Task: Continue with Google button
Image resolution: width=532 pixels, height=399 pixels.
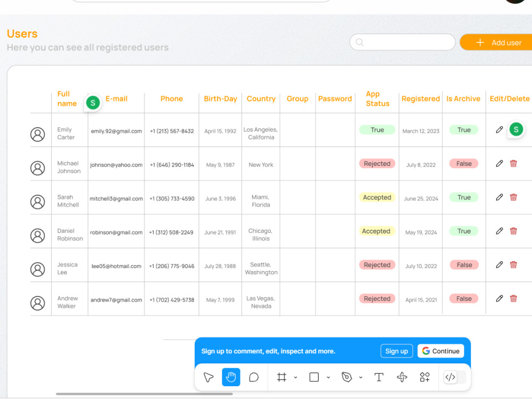Action: pyautogui.click(x=440, y=351)
